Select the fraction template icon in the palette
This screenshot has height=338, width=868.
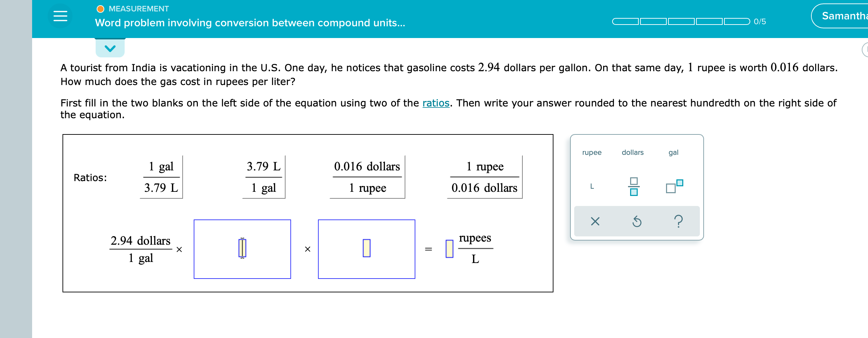[x=633, y=187]
